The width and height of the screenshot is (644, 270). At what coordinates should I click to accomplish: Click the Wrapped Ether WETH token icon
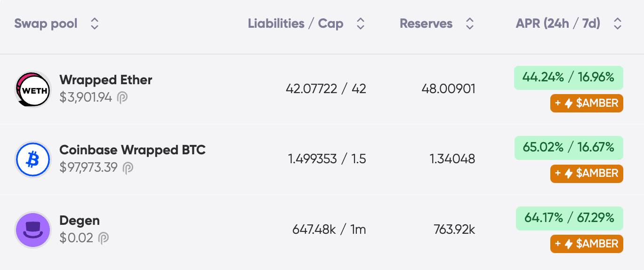pos(33,89)
